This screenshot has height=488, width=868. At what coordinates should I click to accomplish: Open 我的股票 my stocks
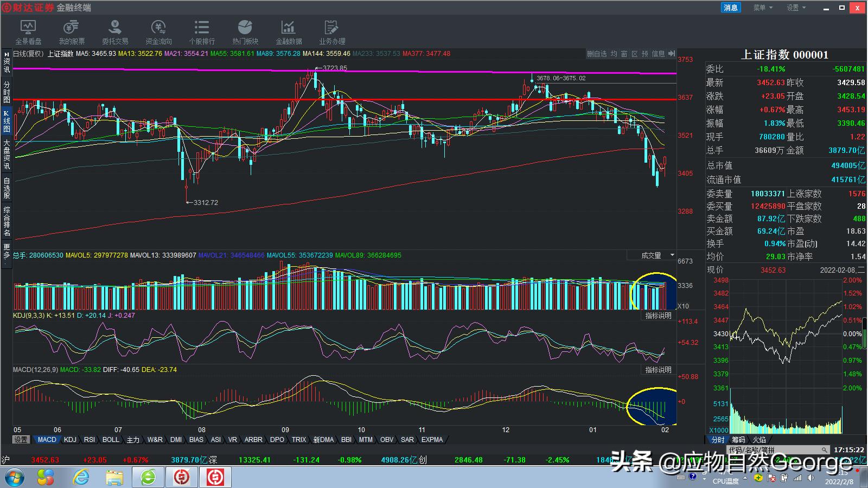pos(71,31)
